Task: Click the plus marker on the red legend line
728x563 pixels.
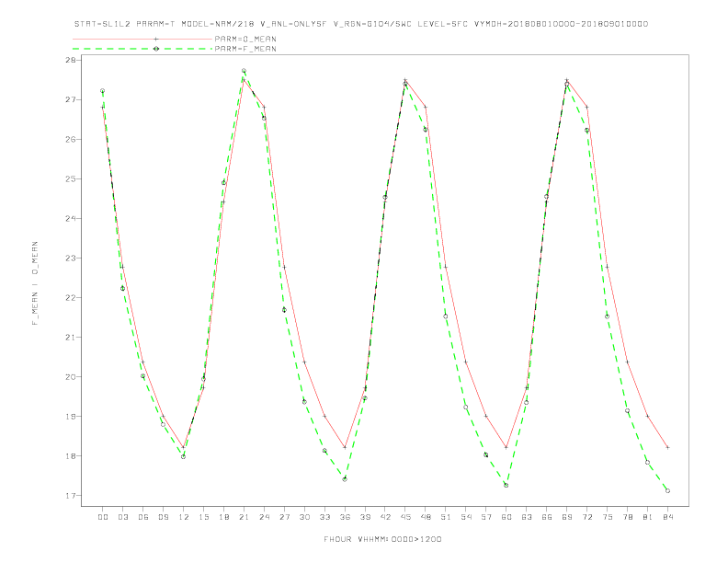Action: (156, 39)
